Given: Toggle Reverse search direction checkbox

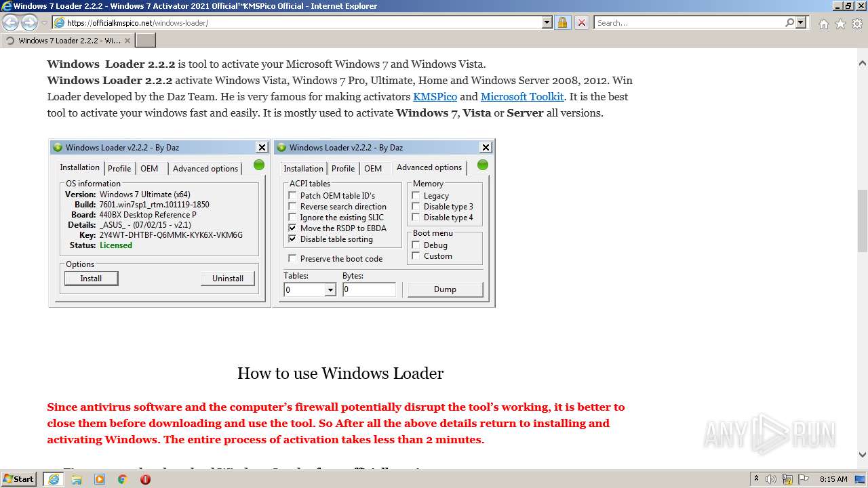Looking at the screenshot, I should pyautogui.click(x=292, y=207).
